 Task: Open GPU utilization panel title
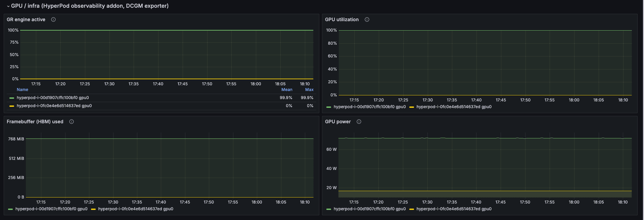pos(342,19)
